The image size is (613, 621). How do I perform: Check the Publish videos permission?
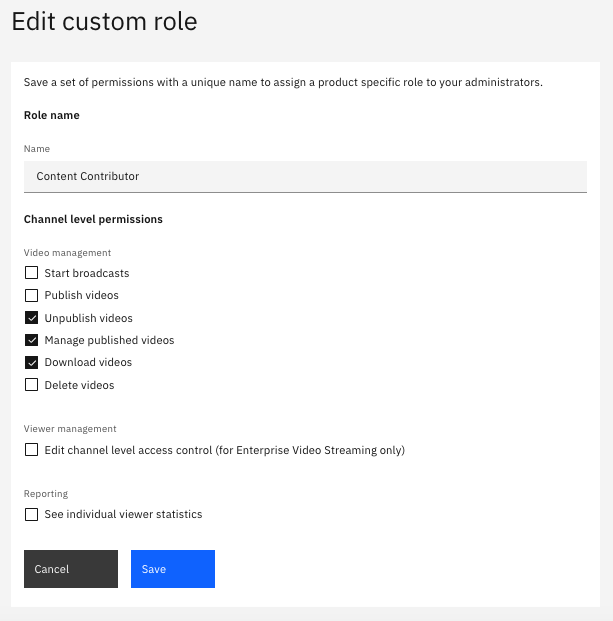click(31, 295)
